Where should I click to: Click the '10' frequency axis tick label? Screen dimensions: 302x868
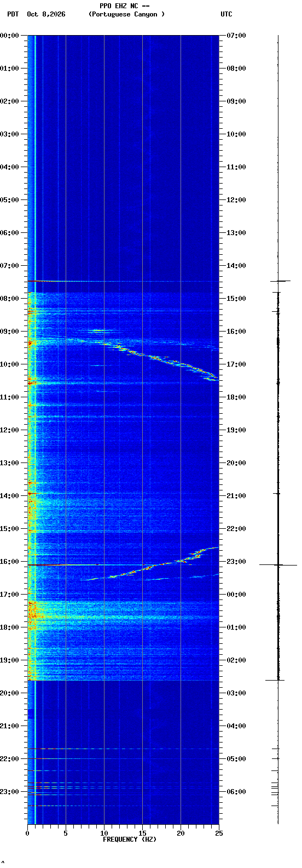click(104, 833)
